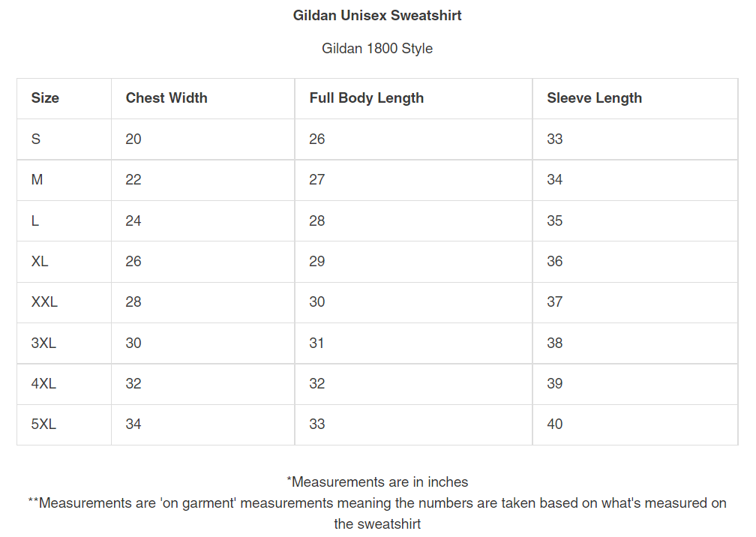Click sleeve length 40 for size 5XL
The height and width of the screenshot is (537, 756).
coord(555,424)
